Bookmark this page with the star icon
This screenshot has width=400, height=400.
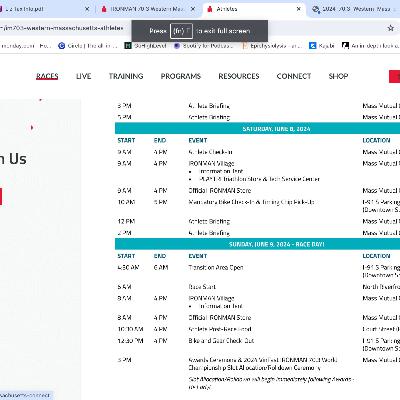coord(390,28)
